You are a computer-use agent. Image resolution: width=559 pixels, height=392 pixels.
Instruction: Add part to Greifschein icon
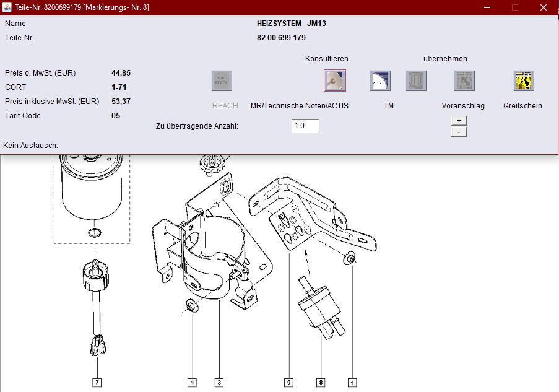[524, 81]
